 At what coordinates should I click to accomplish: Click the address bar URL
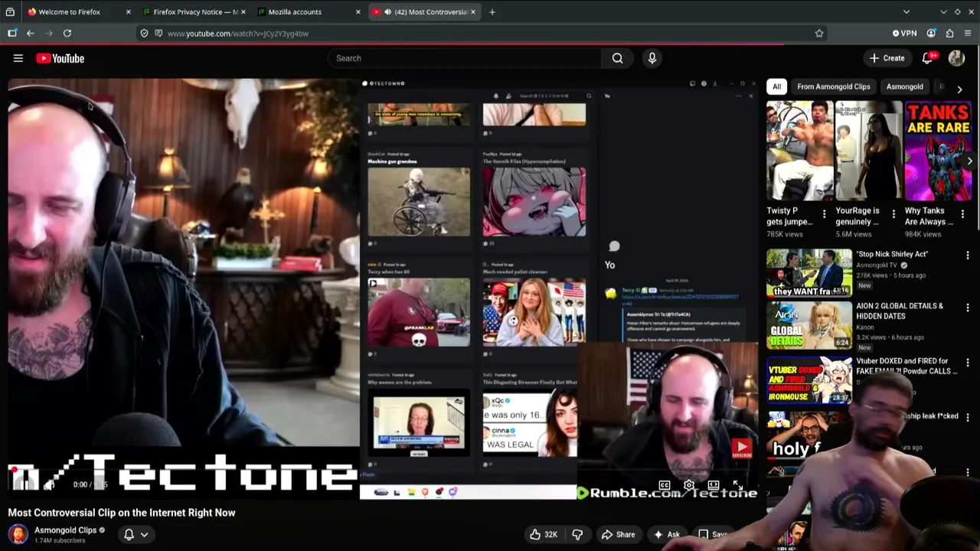pyautogui.click(x=238, y=34)
